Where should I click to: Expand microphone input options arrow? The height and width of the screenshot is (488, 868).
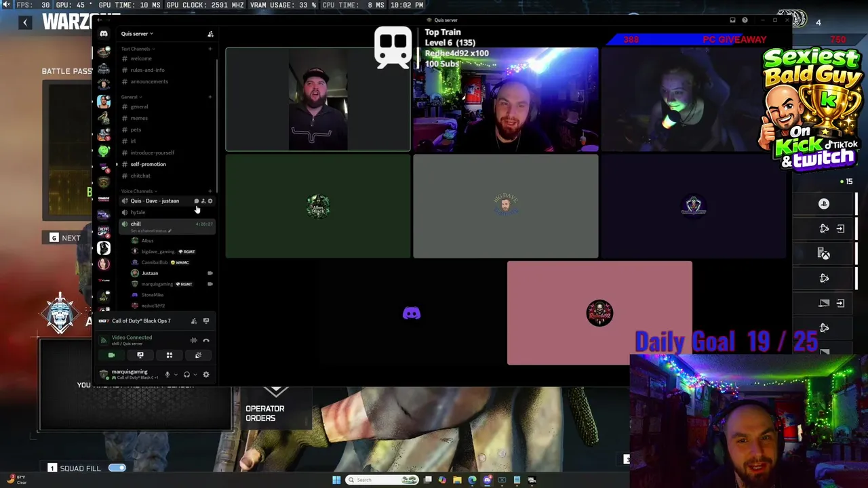tap(176, 374)
